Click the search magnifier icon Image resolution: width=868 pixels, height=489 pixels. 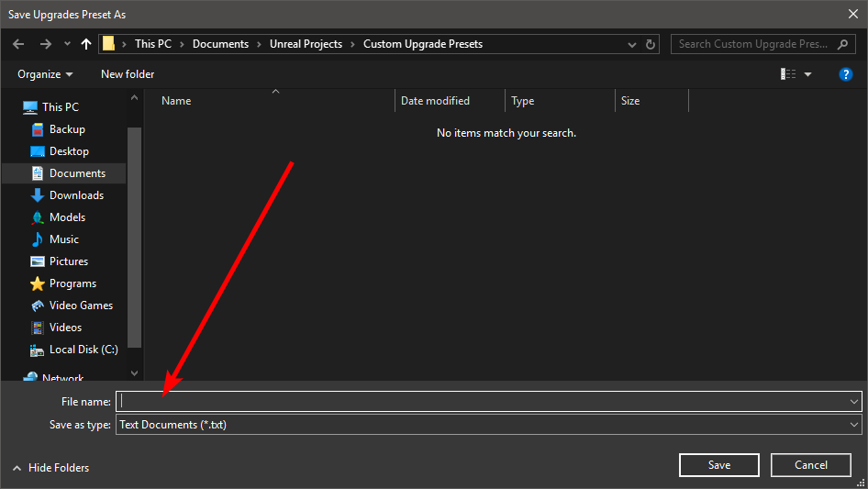pos(842,44)
